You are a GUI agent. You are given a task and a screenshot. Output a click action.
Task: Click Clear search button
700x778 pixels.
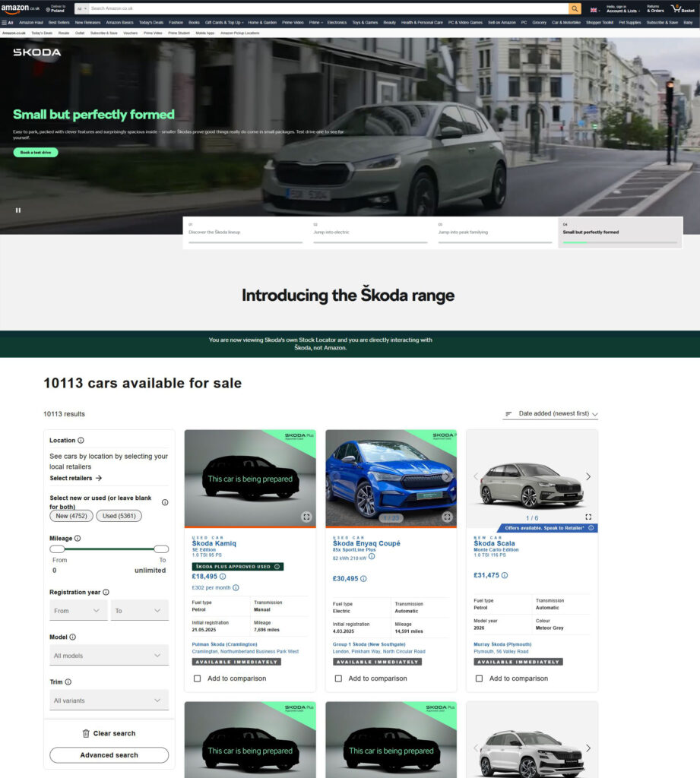tap(109, 733)
